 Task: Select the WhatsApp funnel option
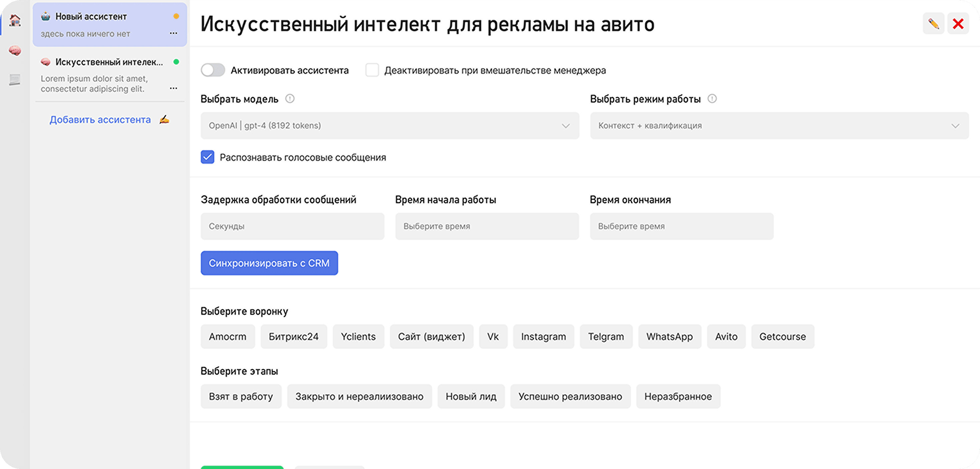(x=670, y=336)
